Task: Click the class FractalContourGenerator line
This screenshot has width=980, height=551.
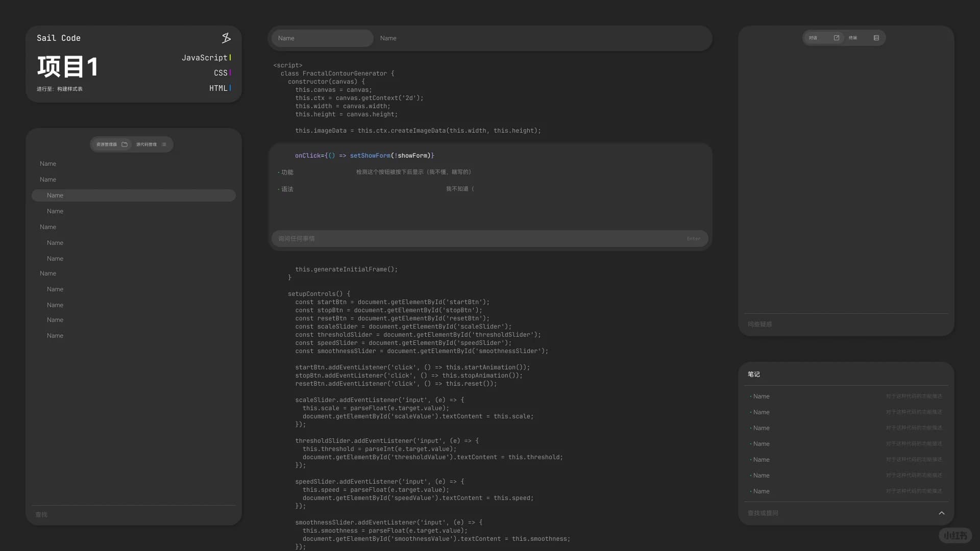Action: (x=337, y=73)
